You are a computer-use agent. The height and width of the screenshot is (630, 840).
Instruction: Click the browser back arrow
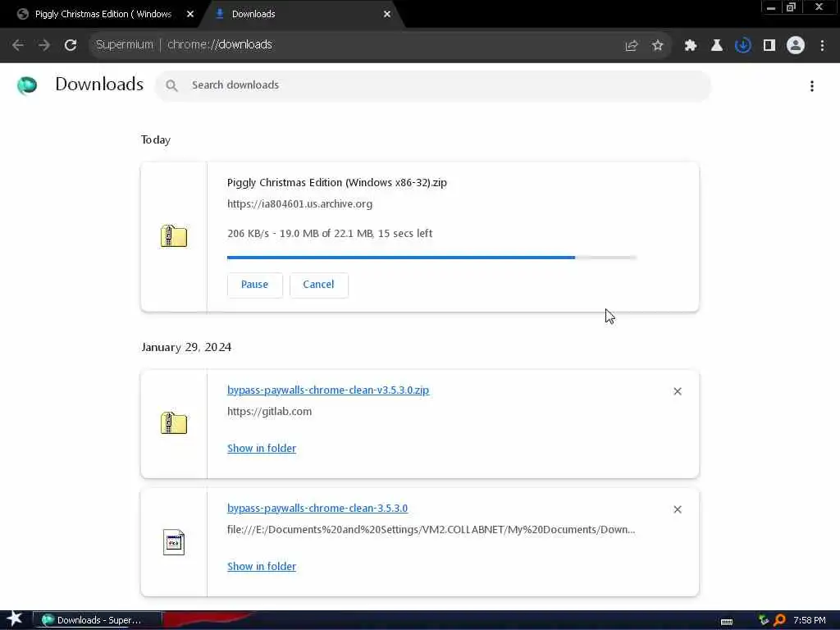pos(18,45)
